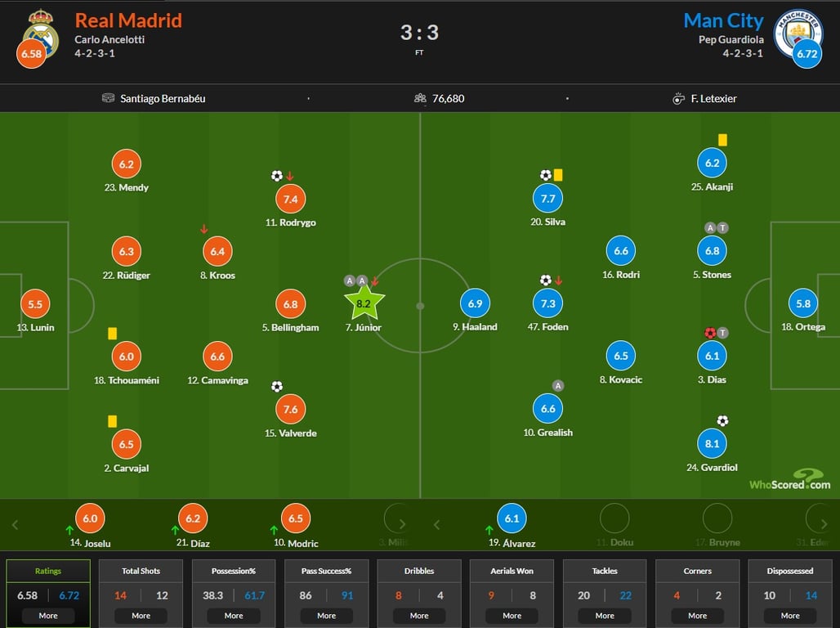Image resolution: width=840 pixels, height=628 pixels.
Task: Select the Dribbles stat tab
Action: pyautogui.click(x=419, y=571)
